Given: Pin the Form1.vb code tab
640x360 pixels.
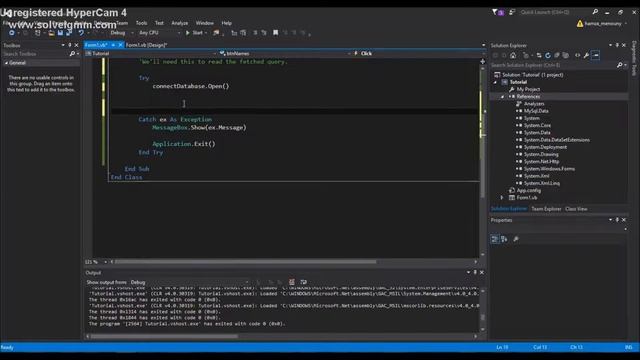Looking at the screenshot, I should pyautogui.click(x=113, y=45).
